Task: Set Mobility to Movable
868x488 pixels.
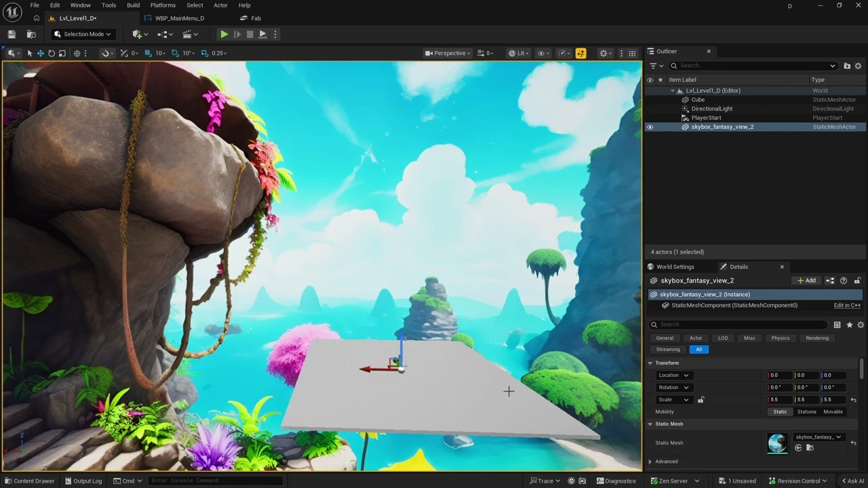Action: tap(833, 412)
